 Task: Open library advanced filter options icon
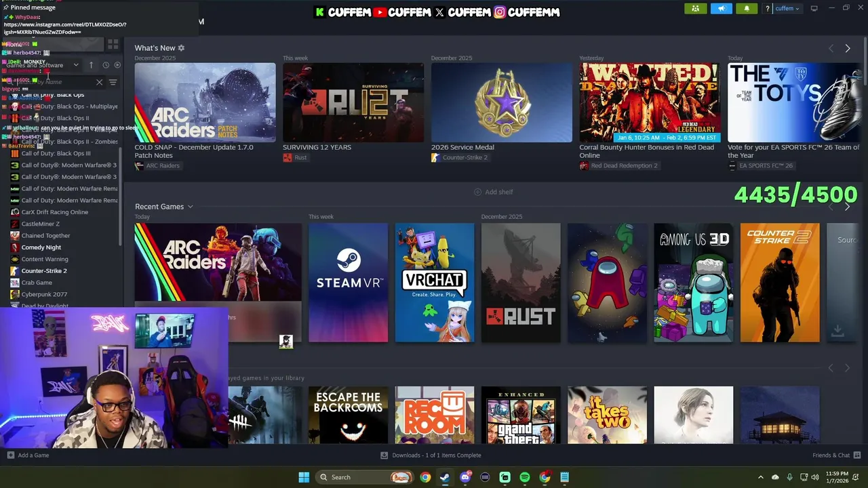[113, 83]
